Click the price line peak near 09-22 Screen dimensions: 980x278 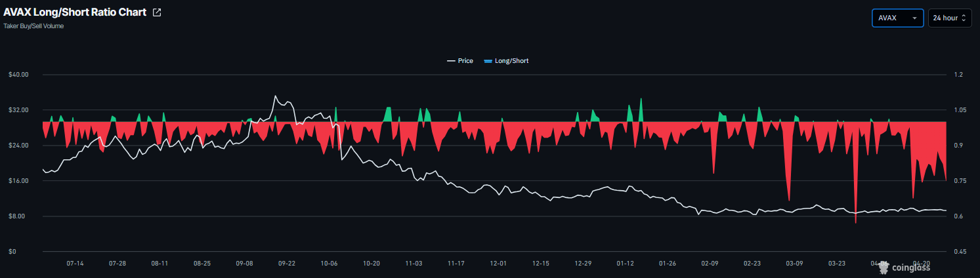pos(275,96)
